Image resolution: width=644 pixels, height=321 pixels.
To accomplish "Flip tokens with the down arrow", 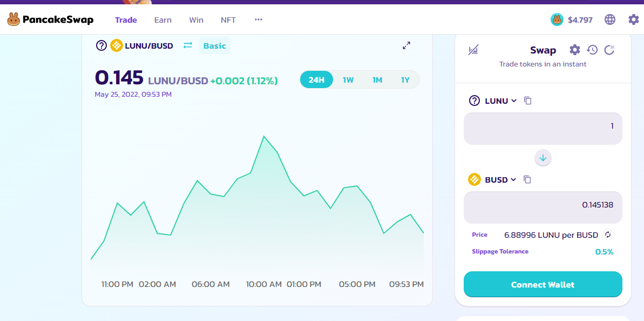I will coord(543,158).
